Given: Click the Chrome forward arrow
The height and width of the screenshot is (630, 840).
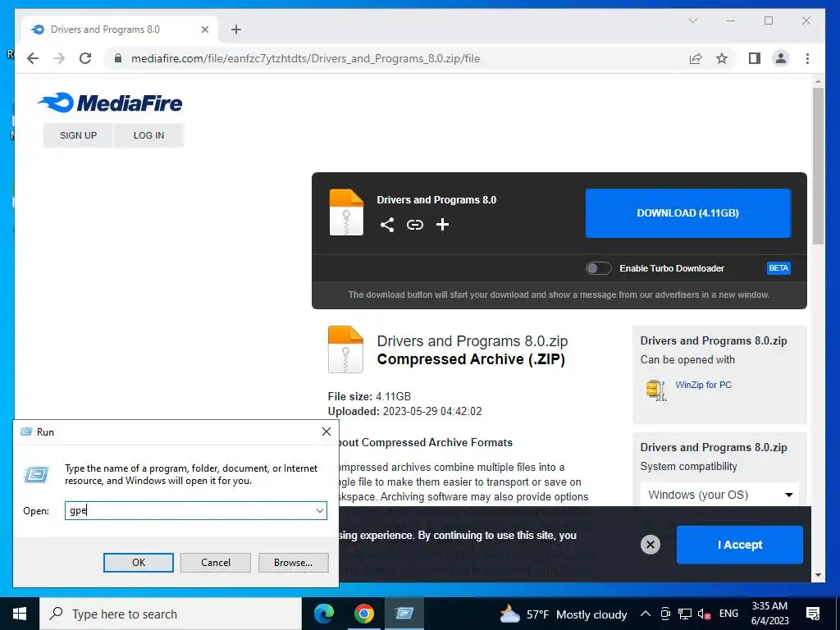Looking at the screenshot, I should (x=59, y=58).
